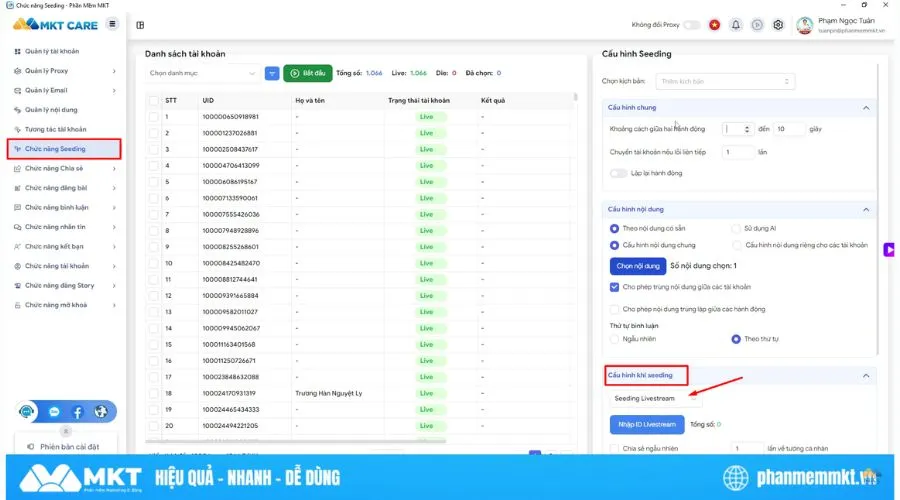Click the Quản lý nội dung sidebar icon
The width and height of the screenshot is (900, 500).
(17, 110)
